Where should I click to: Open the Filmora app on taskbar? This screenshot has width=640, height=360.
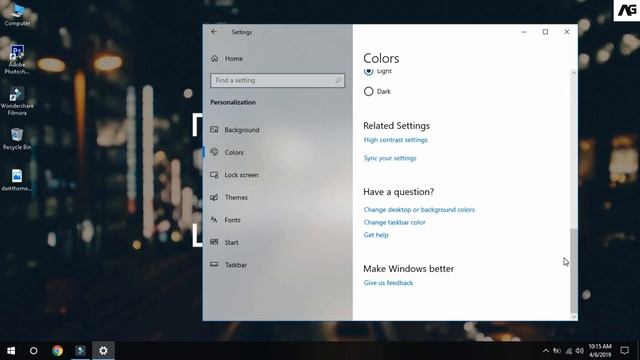click(x=80, y=351)
